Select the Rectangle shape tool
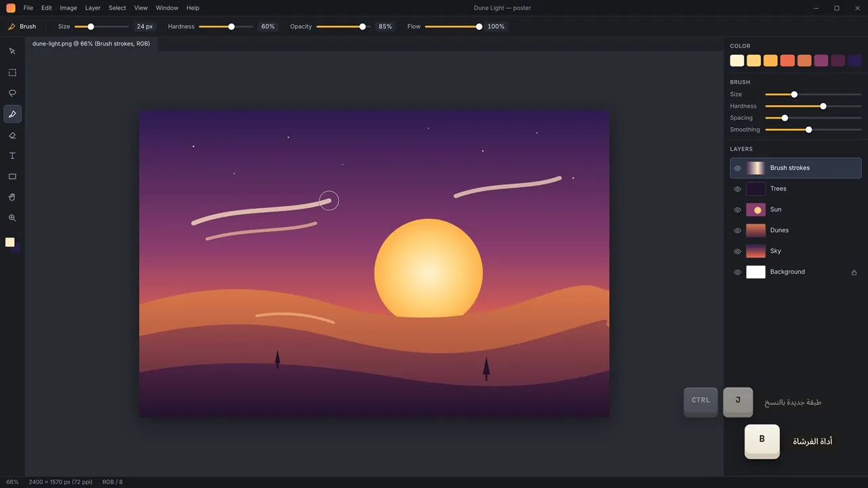This screenshot has height=488, width=868. click(x=12, y=177)
